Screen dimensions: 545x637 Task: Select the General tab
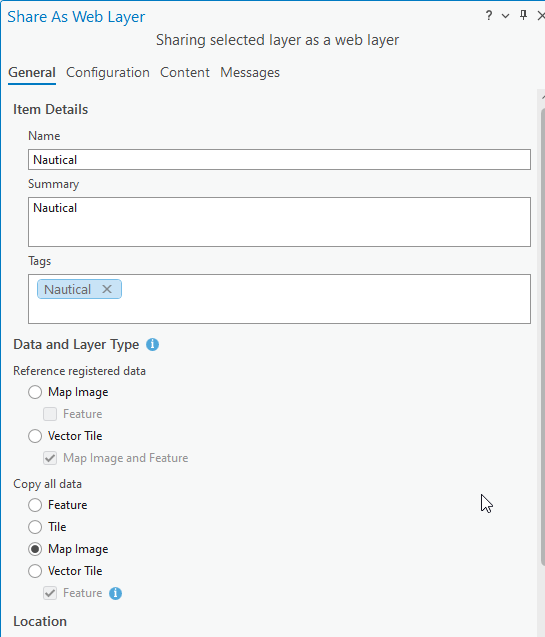(32, 73)
